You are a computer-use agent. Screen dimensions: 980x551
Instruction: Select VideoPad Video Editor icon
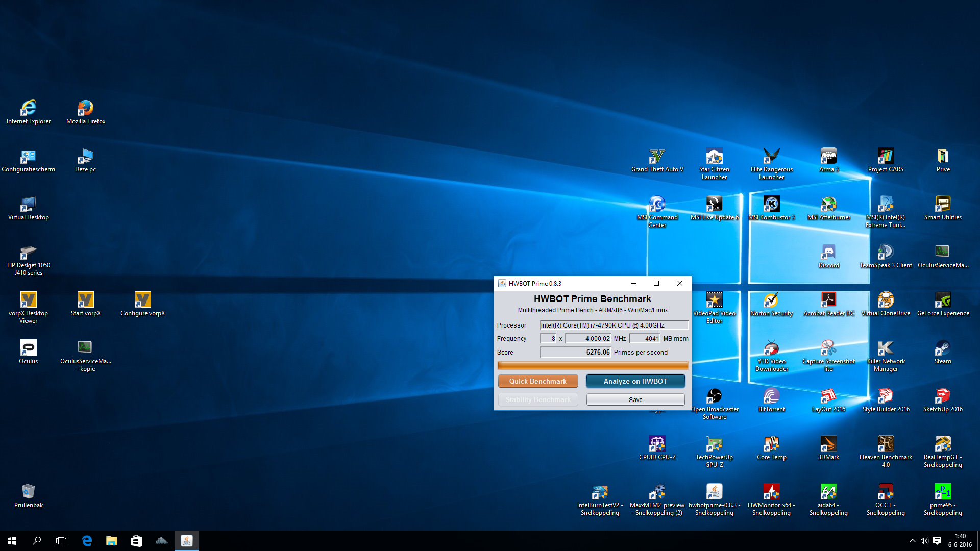tap(715, 308)
